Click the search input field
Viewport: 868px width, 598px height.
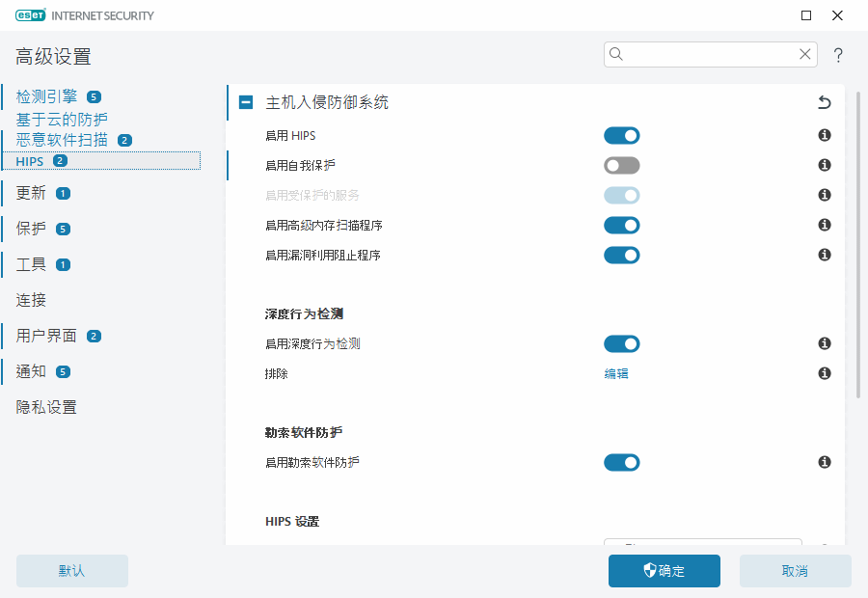pos(710,54)
